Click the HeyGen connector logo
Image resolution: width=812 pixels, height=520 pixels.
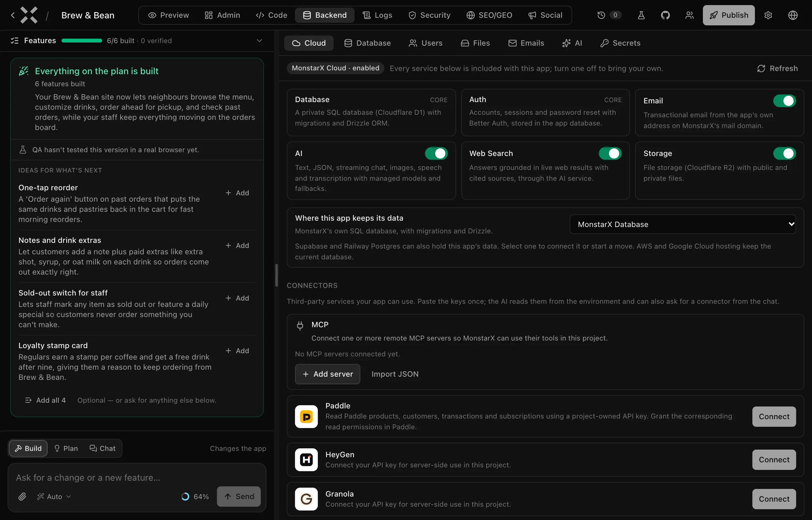pyautogui.click(x=306, y=459)
